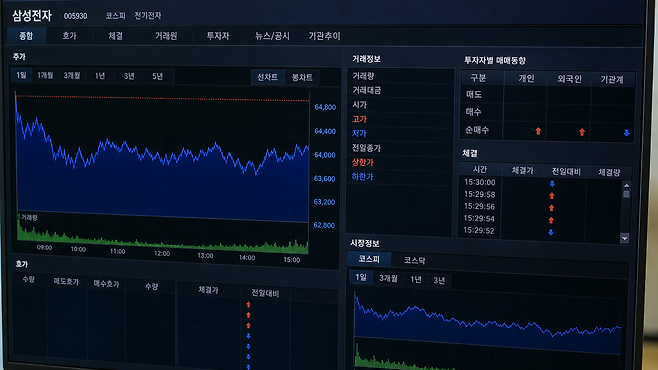
Task: Switch chart type to 봉차트
Action: [x=302, y=78]
